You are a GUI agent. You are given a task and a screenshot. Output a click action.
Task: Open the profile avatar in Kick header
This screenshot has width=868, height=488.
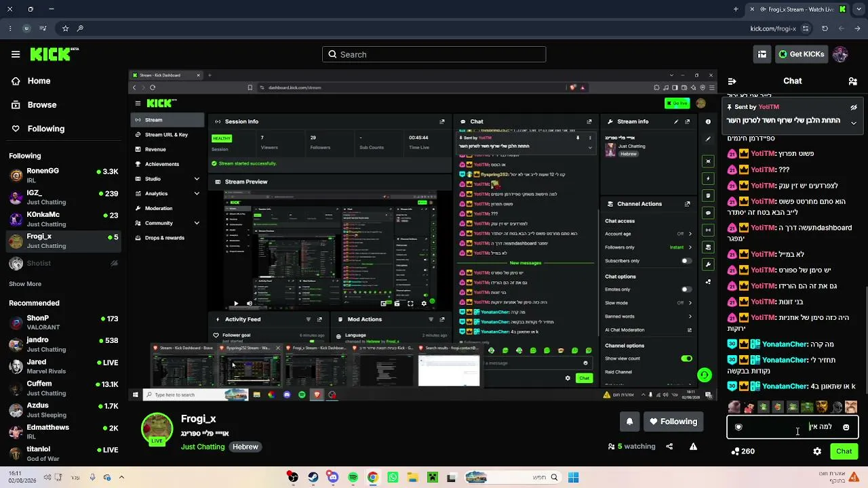point(840,54)
